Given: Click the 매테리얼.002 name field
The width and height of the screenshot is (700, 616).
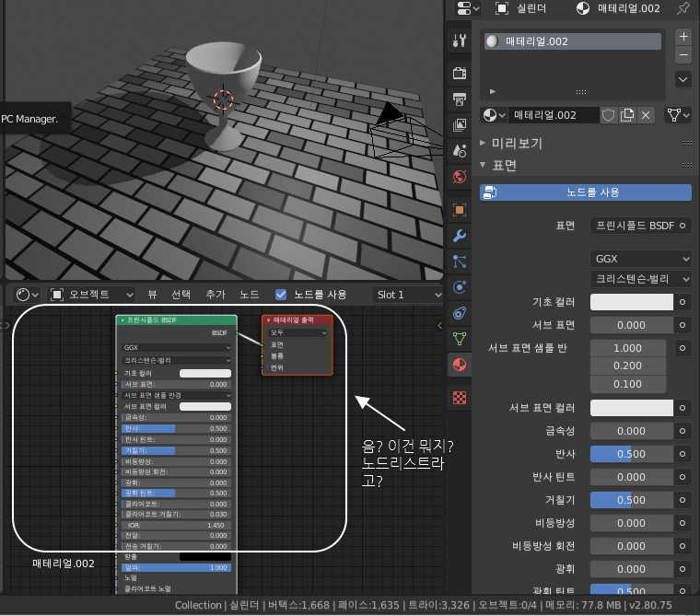Looking at the screenshot, I should [x=554, y=115].
